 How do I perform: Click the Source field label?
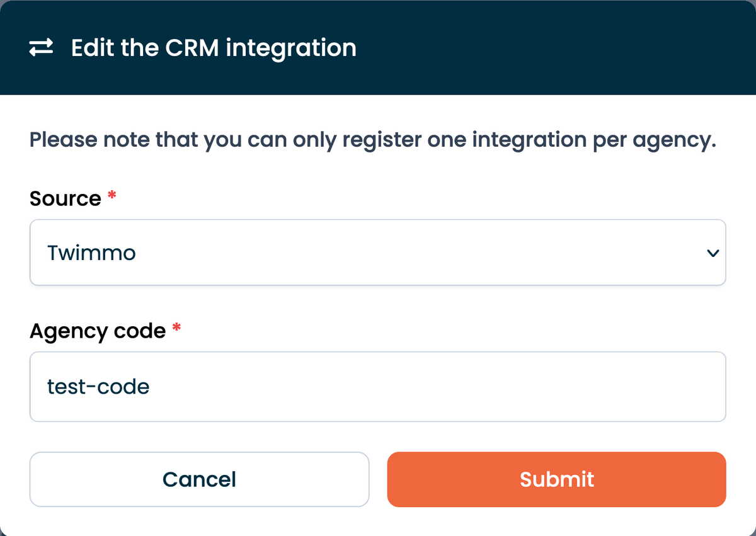(66, 198)
